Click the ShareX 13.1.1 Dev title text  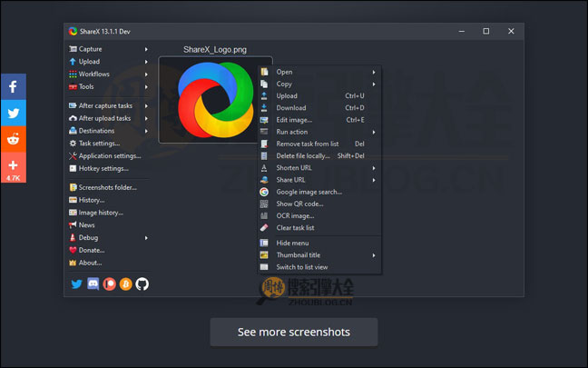point(104,32)
